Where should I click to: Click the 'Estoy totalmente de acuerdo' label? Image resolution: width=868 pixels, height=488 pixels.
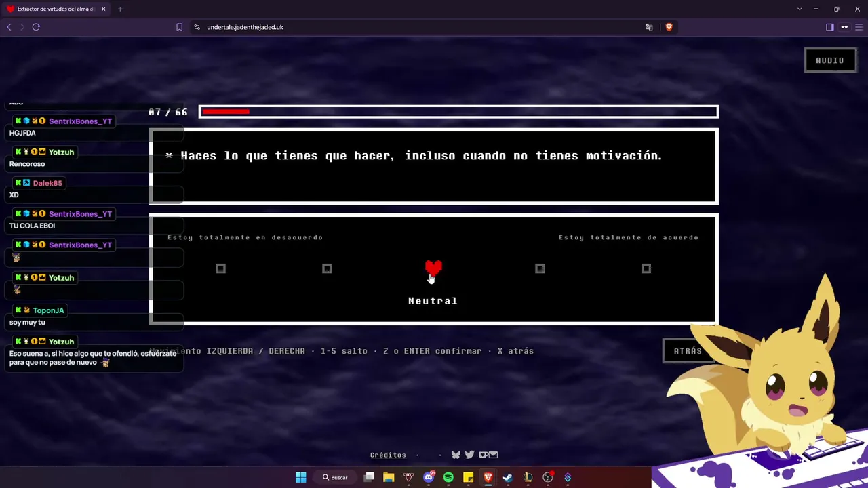pyautogui.click(x=629, y=237)
